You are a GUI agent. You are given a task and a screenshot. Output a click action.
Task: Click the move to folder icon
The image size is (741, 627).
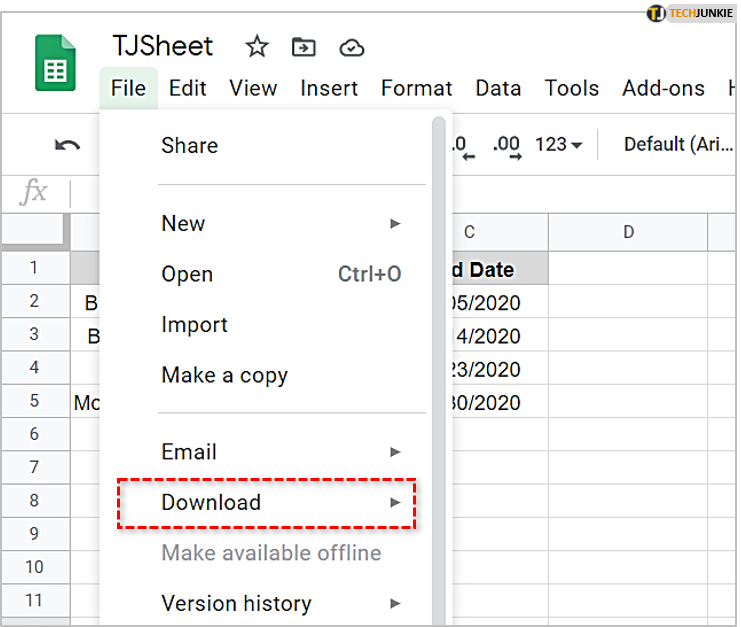tap(303, 47)
